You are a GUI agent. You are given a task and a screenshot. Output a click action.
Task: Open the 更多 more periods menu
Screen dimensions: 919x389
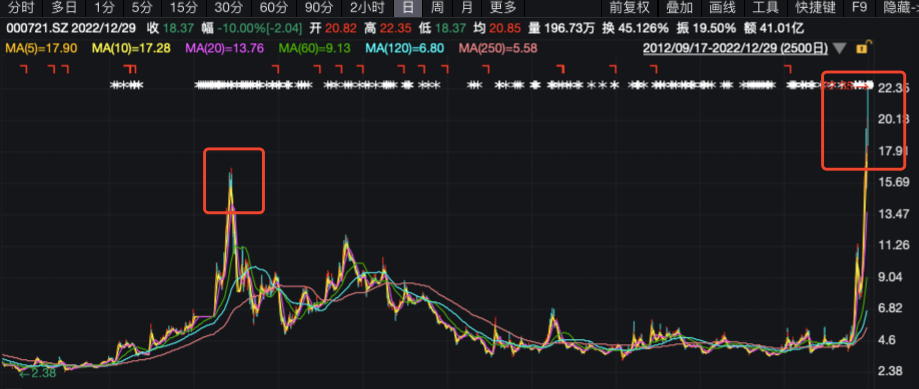(x=503, y=8)
